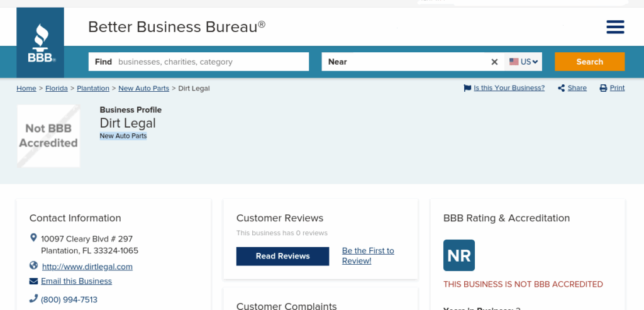
Task: Select Home in breadcrumb
Action: (x=26, y=88)
